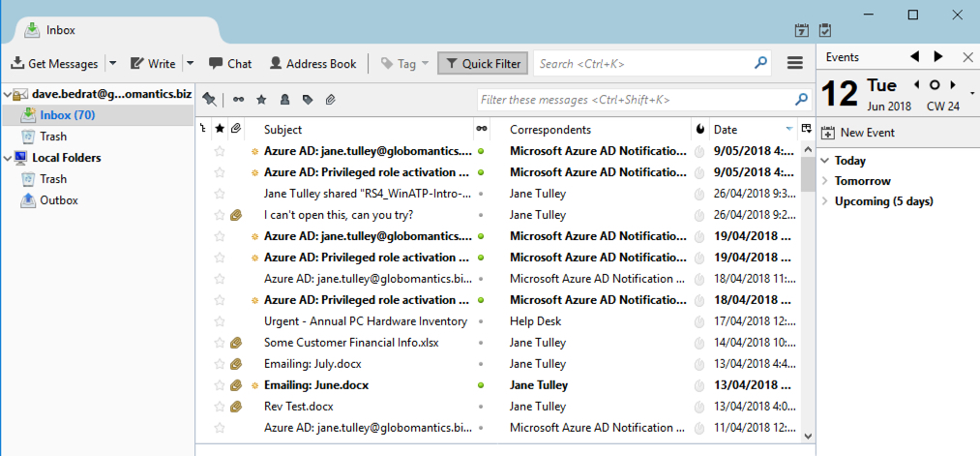Mark Emailing: June.docx message as read
Viewport: 980px width, 456px height.
[481, 385]
